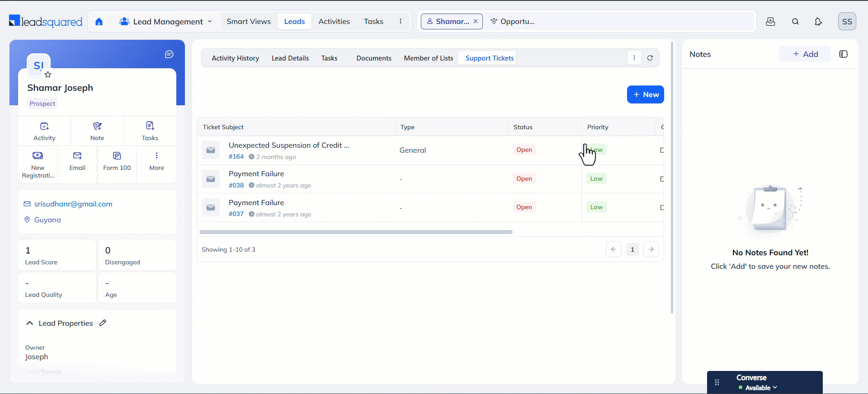
Task: Click the horizontal table scrollbar
Action: (x=356, y=232)
